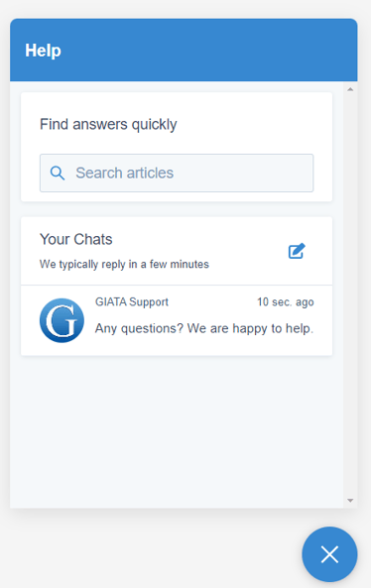The height and width of the screenshot is (588, 371).
Task: Click the Your Chats card header area
Action: 177,251
